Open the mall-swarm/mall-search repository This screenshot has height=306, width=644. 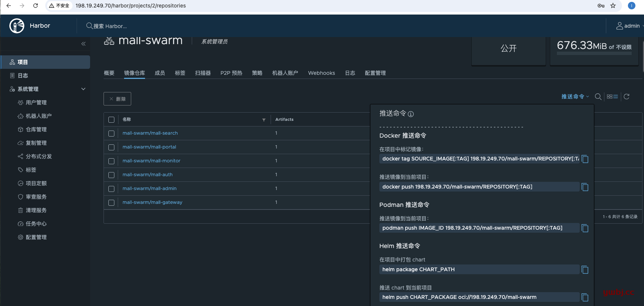tap(150, 133)
